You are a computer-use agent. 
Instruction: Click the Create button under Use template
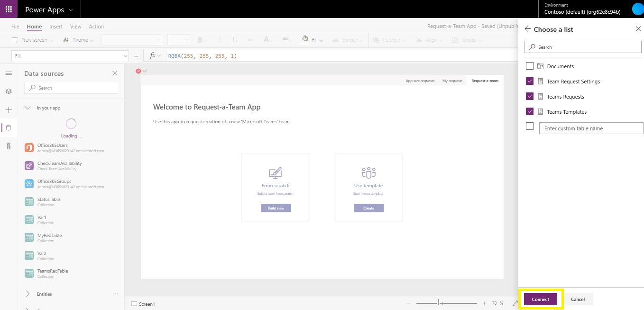(x=368, y=208)
